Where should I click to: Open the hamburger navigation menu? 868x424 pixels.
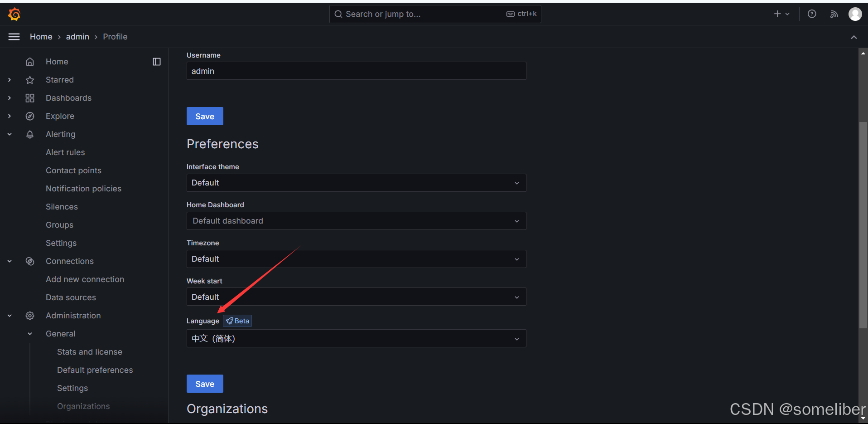click(x=14, y=37)
